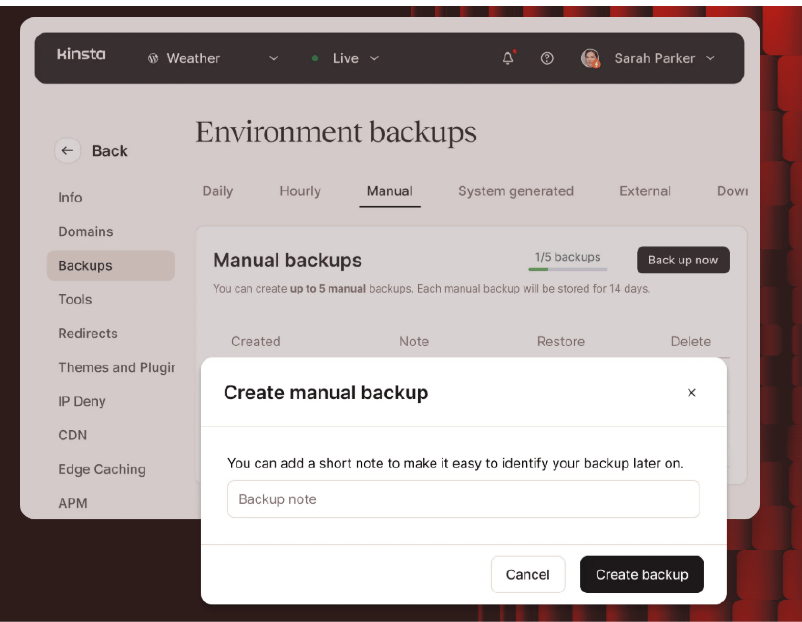Close the Create manual backup dialog
Screen dimensions: 802x622
click(x=692, y=392)
